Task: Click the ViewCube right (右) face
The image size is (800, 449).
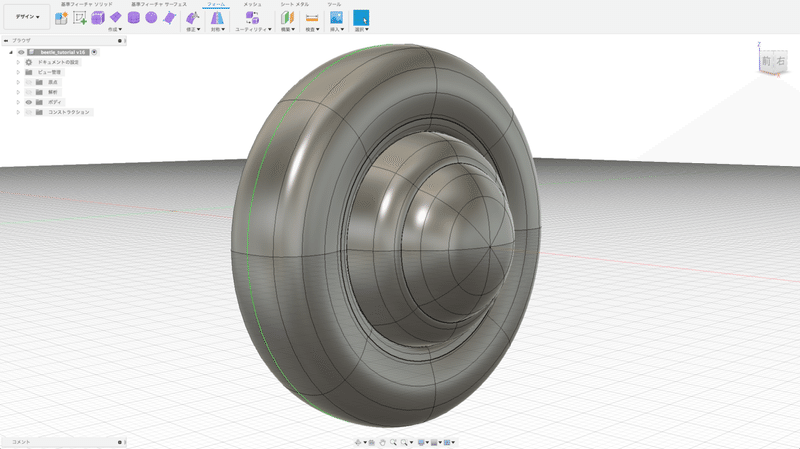Action: click(781, 61)
